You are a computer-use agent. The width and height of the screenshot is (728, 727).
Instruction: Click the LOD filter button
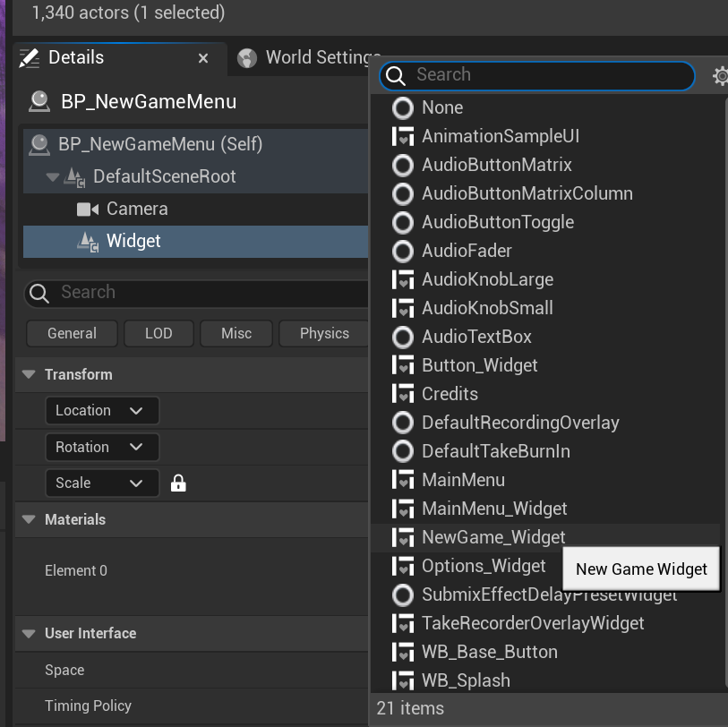(x=158, y=333)
